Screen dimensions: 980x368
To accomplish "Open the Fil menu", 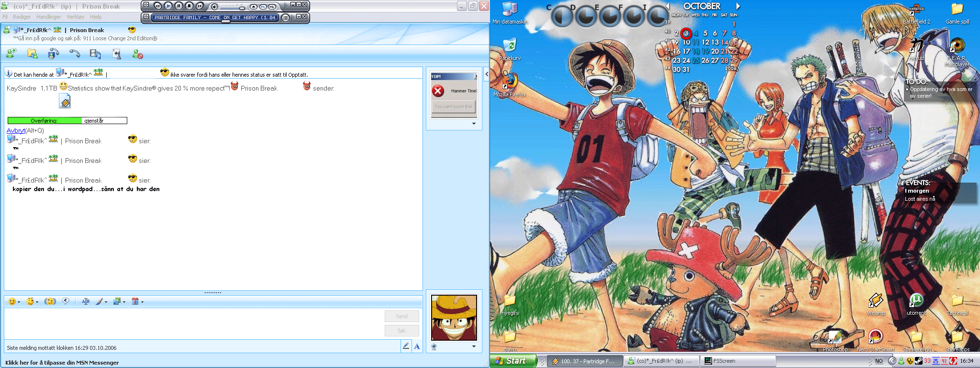I will [x=5, y=17].
